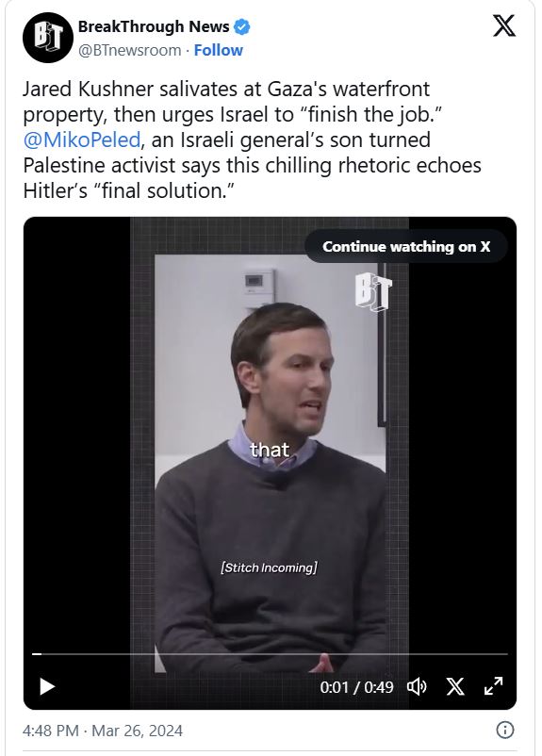Click the info circle icon below the video
This screenshot has width=542, height=756.
coord(505,730)
